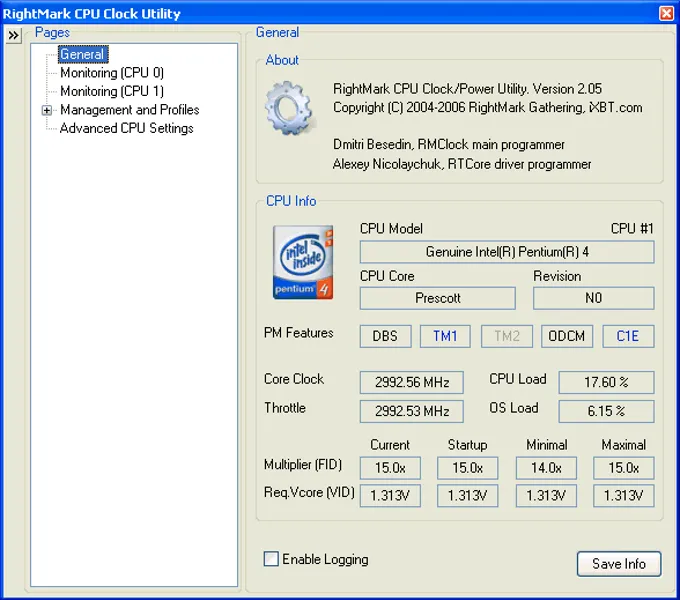Click the CPU Model field Genuine Intel Pentium 4

click(507, 252)
